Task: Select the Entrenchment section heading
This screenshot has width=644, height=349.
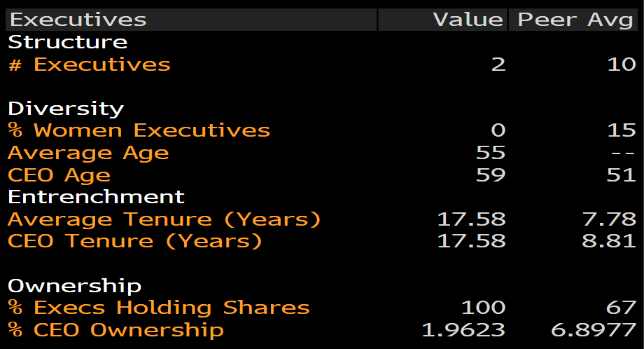Action: click(x=96, y=197)
